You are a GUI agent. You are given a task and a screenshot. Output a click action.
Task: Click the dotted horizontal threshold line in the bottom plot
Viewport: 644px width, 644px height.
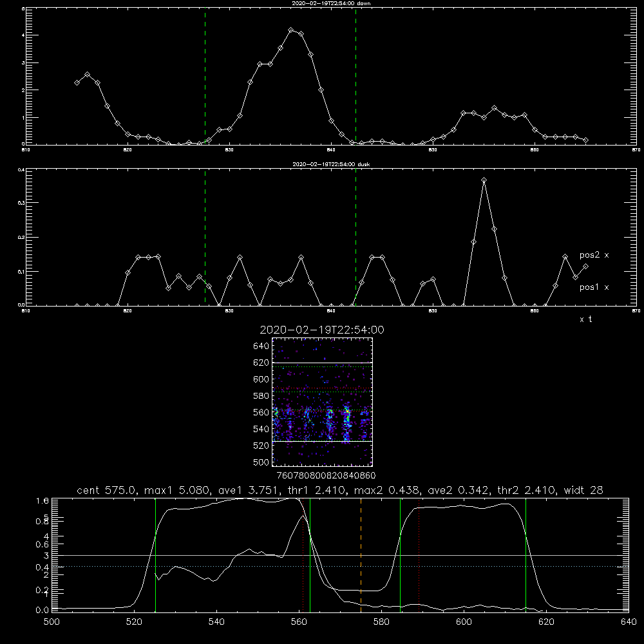click(x=340, y=566)
